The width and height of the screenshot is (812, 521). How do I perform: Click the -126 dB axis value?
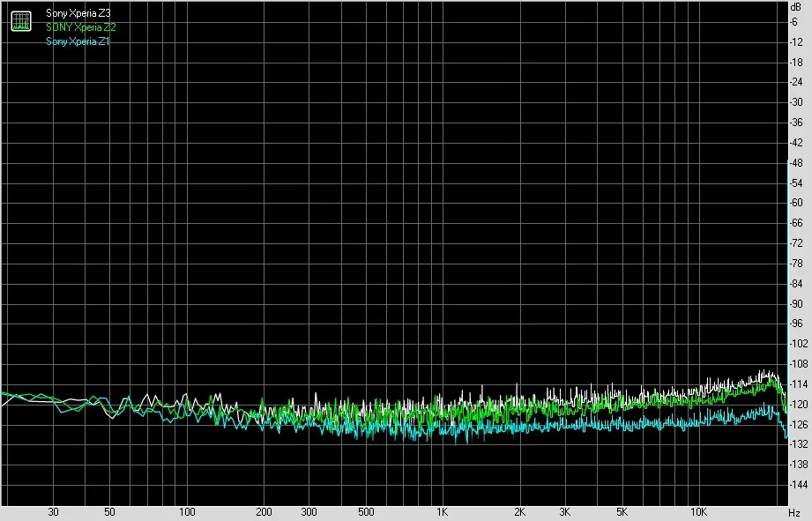tap(798, 424)
